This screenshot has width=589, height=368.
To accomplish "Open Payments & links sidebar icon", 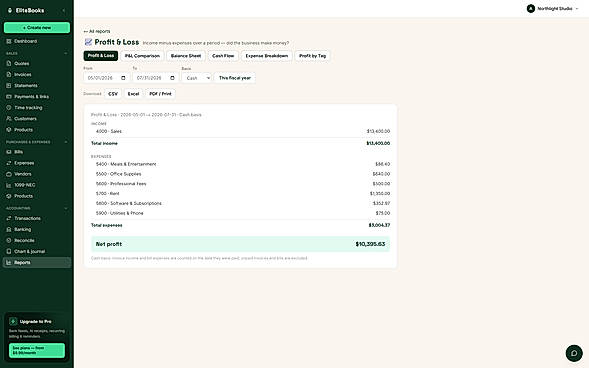I will pos(9,97).
